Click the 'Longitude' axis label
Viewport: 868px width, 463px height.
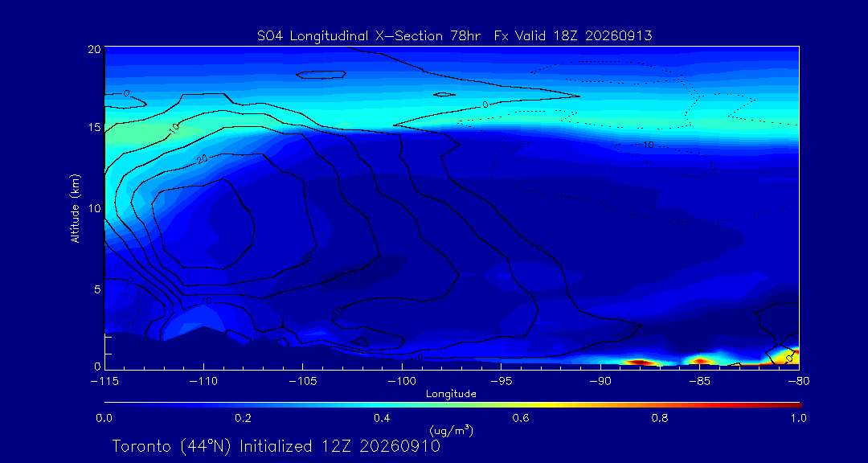click(x=451, y=394)
